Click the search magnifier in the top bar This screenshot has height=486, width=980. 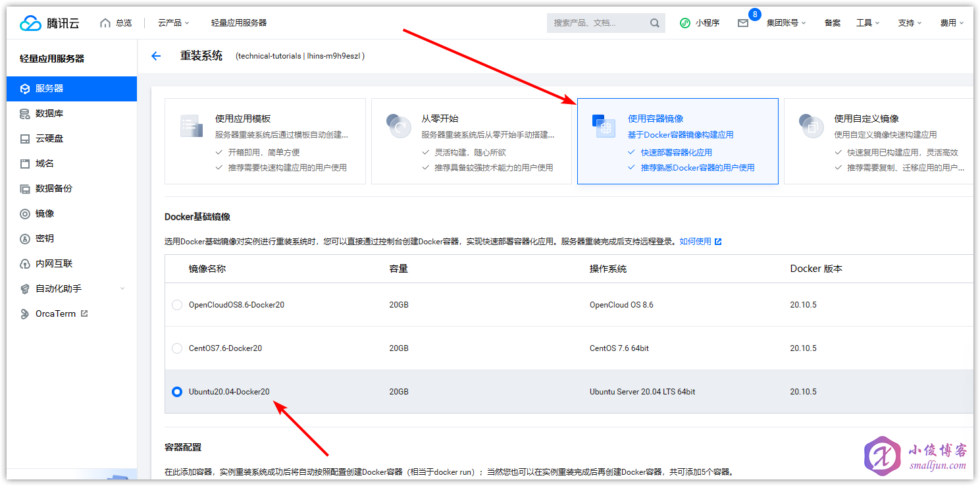pos(655,22)
